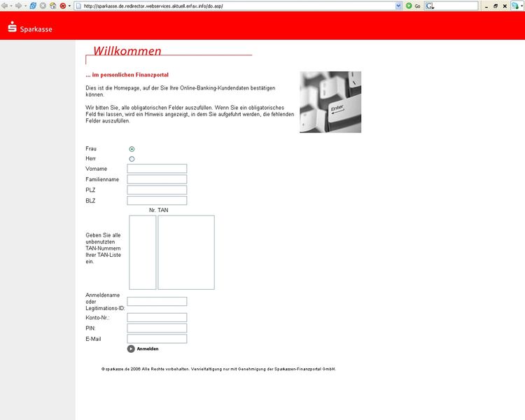This screenshot has width=525, height=420.
Task: Focus the BLZ text field
Action: [x=157, y=201]
